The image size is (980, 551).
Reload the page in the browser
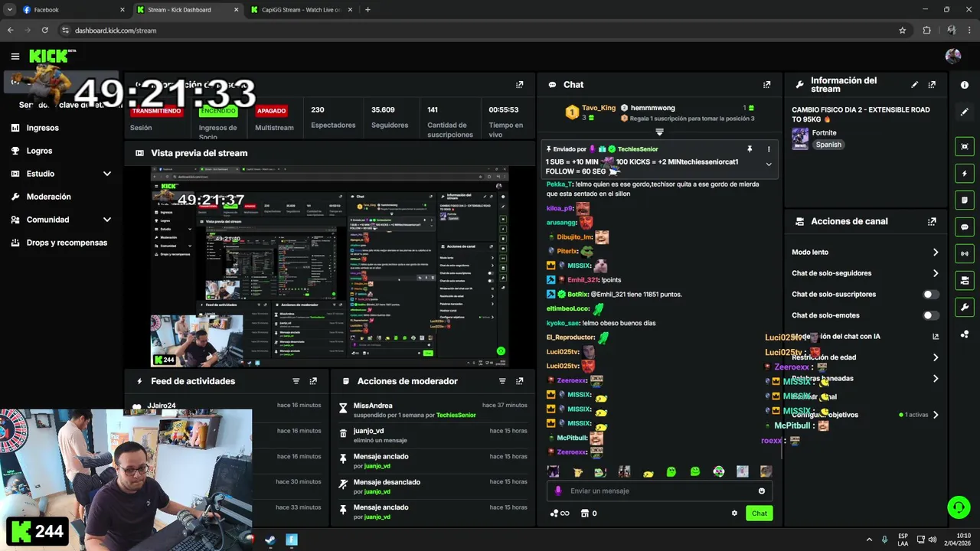[45, 31]
